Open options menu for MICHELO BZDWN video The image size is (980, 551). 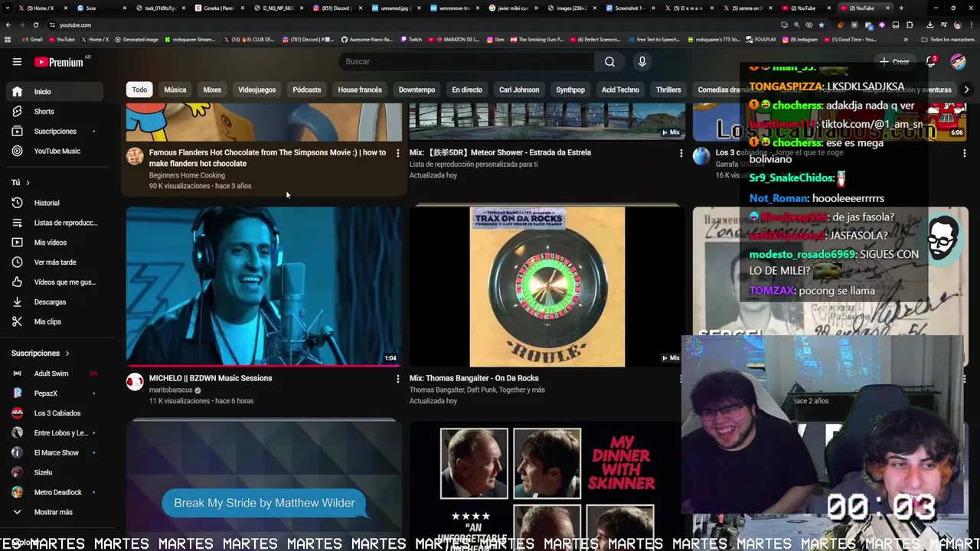tap(397, 379)
